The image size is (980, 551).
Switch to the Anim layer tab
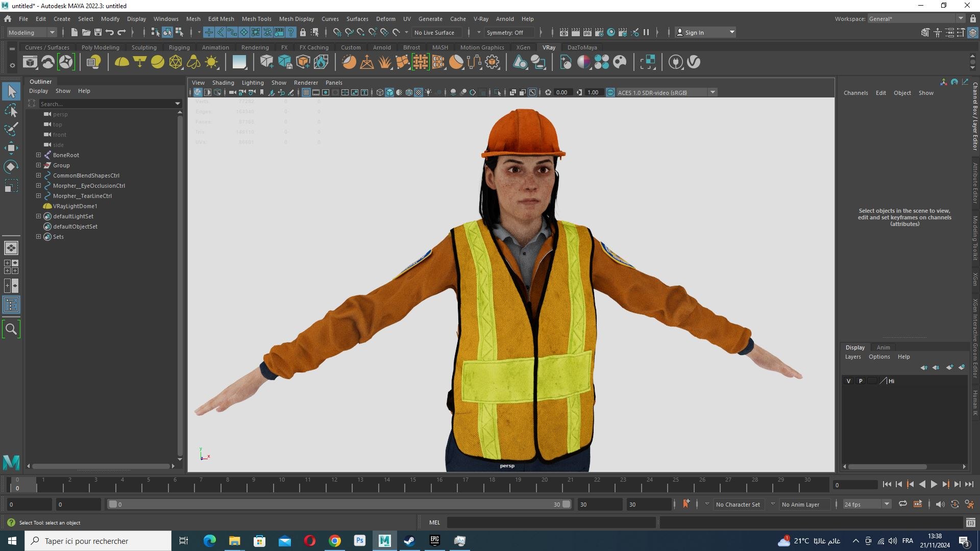click(883, 347)
